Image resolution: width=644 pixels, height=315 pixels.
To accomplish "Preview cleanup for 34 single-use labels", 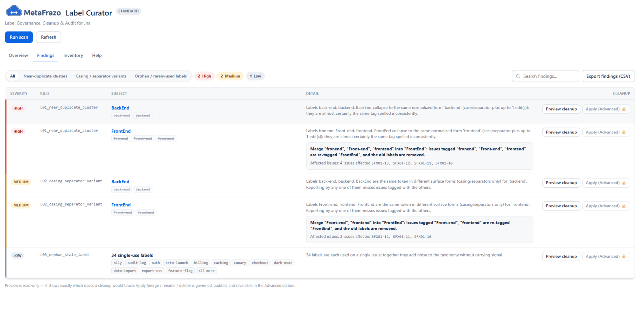I will [561, 257].
